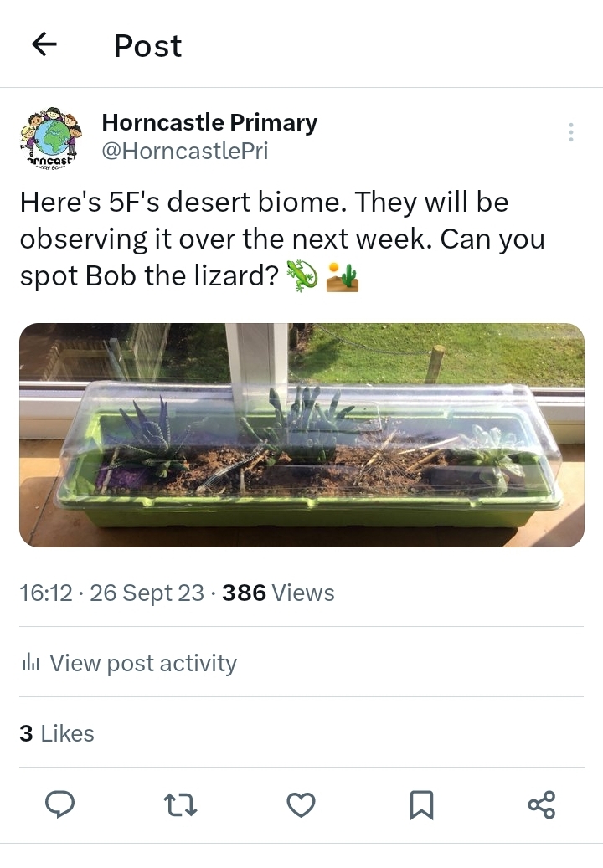Open the three-dot more options menu

coord(571,132)
